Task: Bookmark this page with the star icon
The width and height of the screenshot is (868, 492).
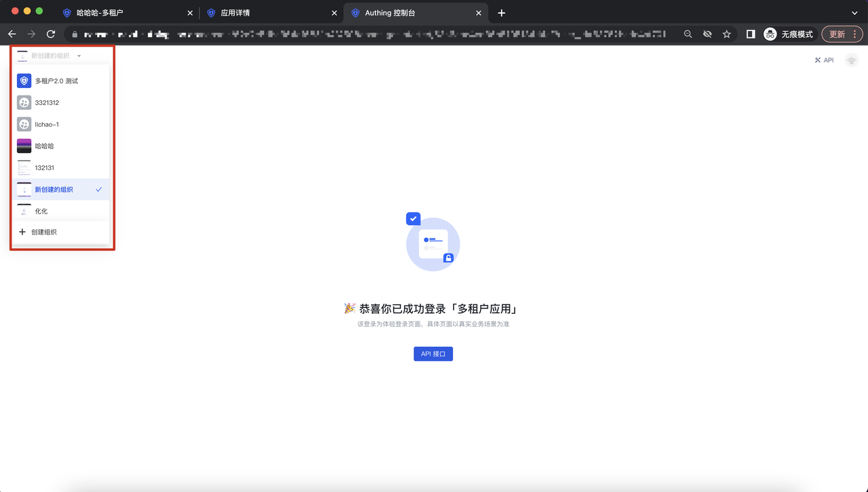Action: coord(726,34)
